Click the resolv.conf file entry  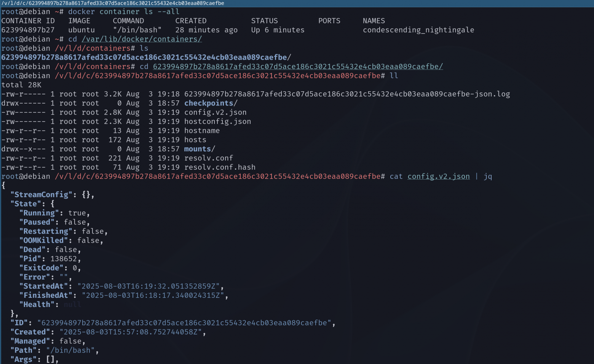(209, 158)
